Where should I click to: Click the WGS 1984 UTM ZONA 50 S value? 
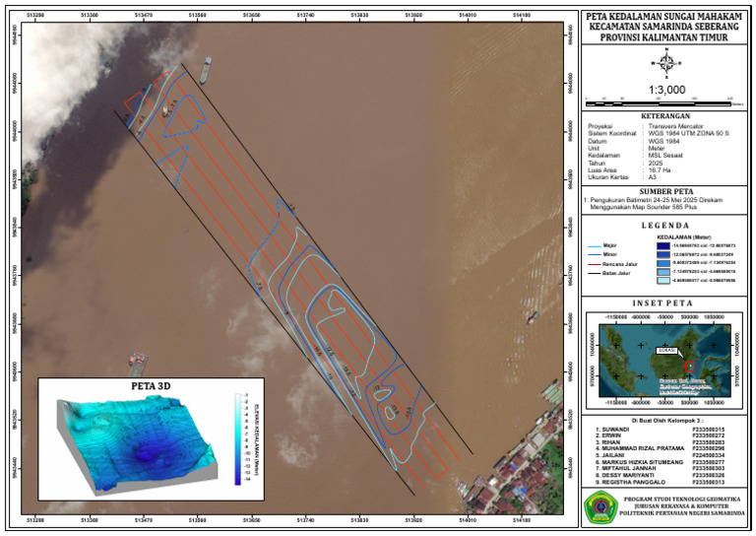point(688,133)
